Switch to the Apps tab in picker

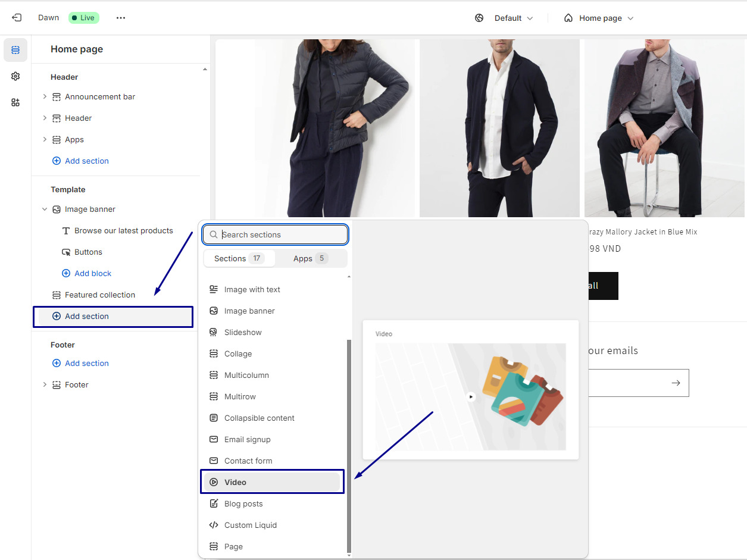tap(311, 258)
